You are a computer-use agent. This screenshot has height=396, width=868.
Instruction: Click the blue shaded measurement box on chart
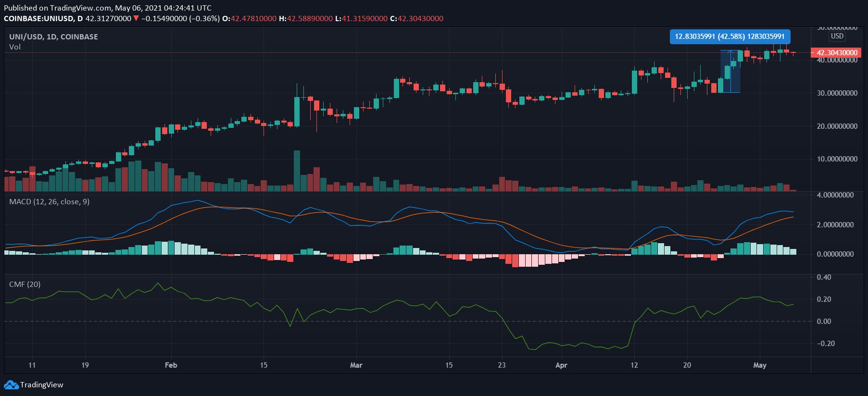coord(730,71)
